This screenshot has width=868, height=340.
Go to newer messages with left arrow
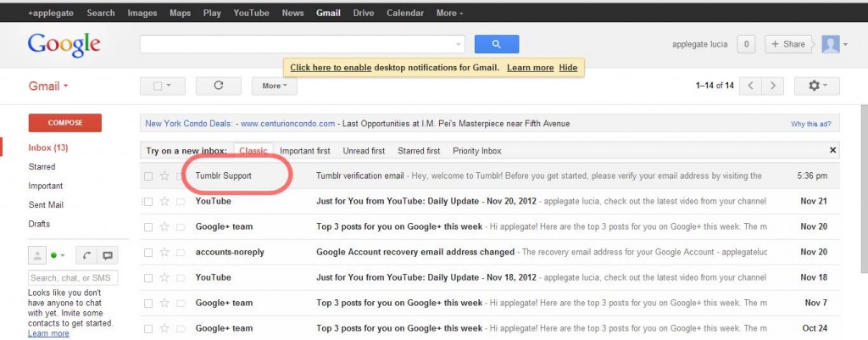(x=750, y=86)
